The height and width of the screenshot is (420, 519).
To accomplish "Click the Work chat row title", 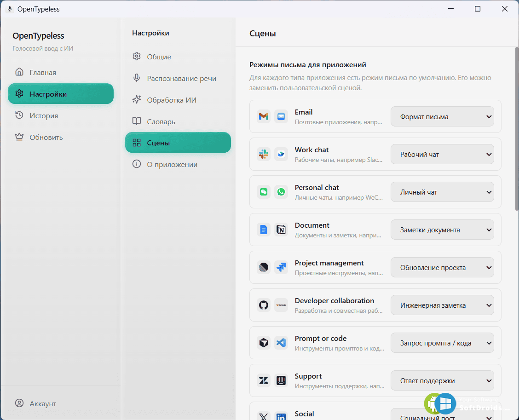I will pos(311,150).
